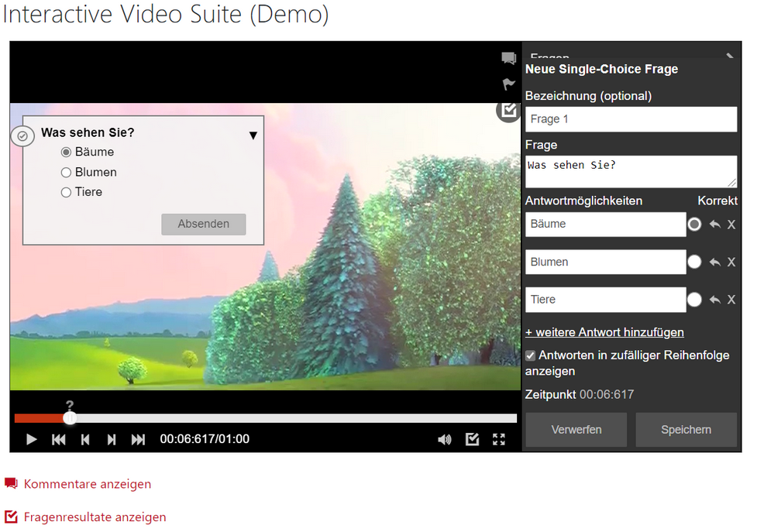The width and height of the screenshot is (757, 532).
Task: Delete the Tiere answer with its X
Action: (x=731, y=300)
